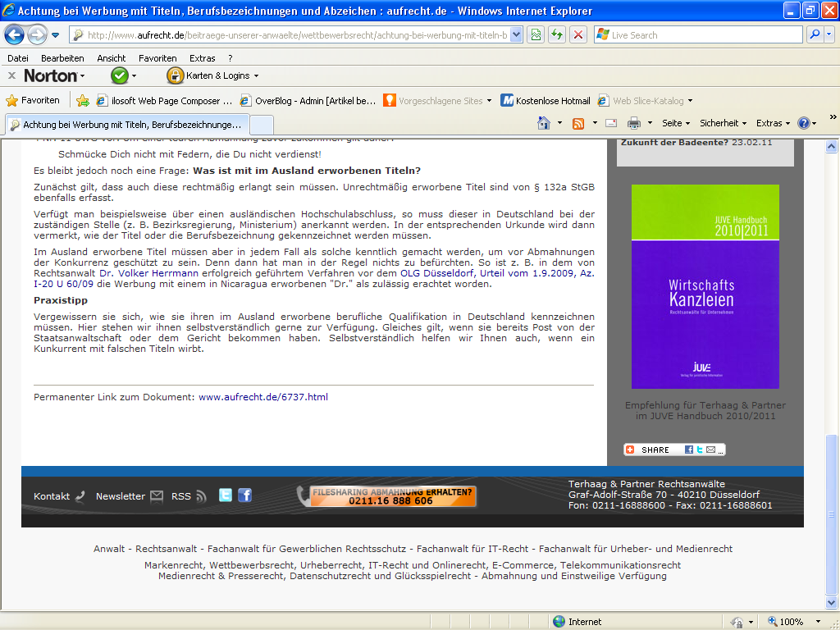This screenshot has height=630, width=840.
Task: Click the Home page icon
Action: [x=544, y=124]
